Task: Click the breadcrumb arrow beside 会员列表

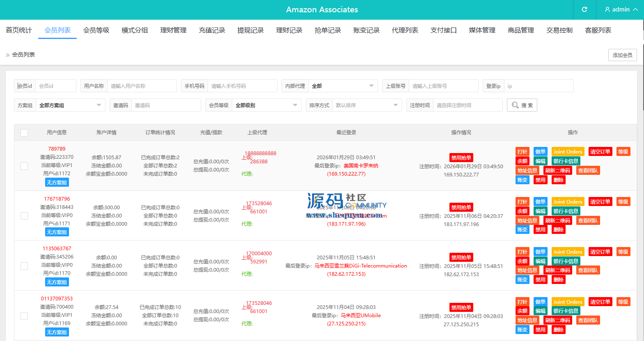Action: 7,55
